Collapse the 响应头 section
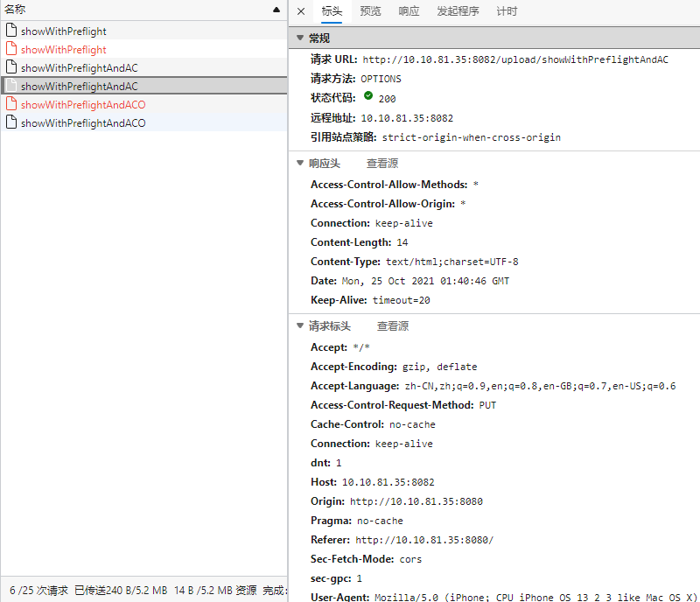Screen dimensions: 700x602 [x=301, y=164]
